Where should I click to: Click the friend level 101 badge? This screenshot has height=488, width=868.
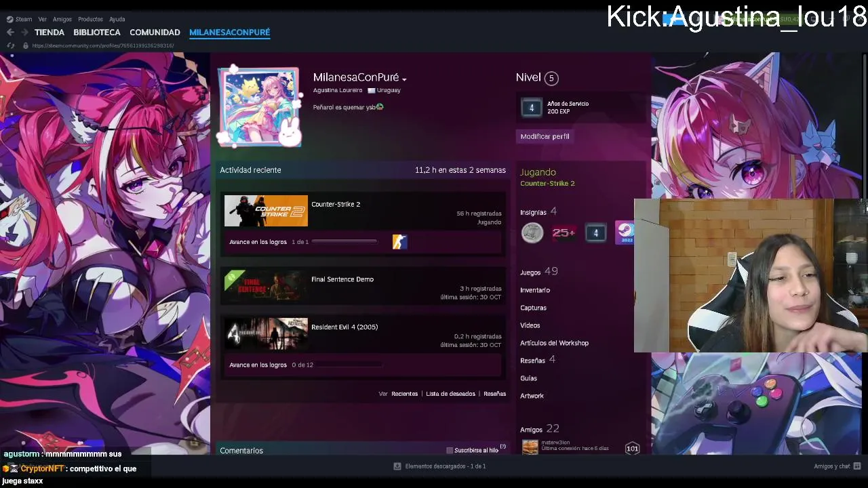coord(632,448)
